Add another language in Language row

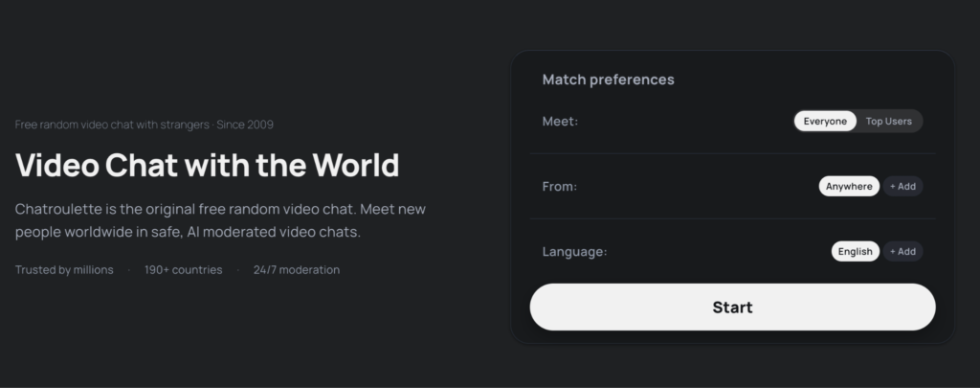[x=902, y=252]
